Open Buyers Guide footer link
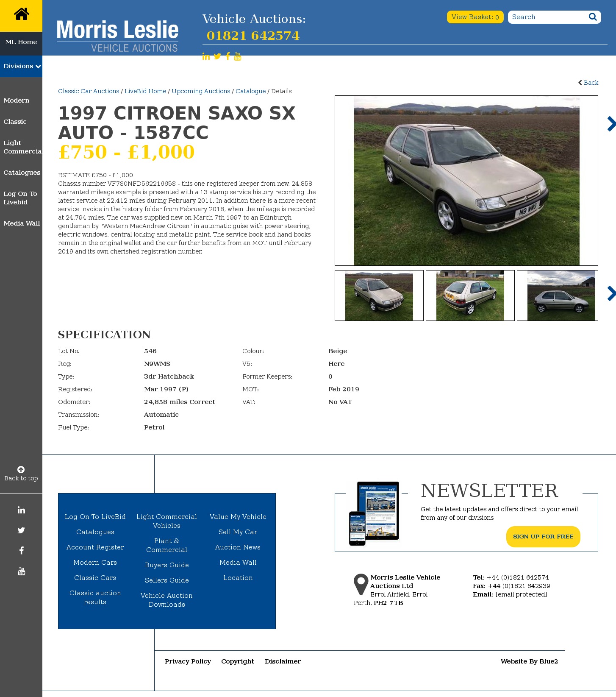 pos(167,565)
